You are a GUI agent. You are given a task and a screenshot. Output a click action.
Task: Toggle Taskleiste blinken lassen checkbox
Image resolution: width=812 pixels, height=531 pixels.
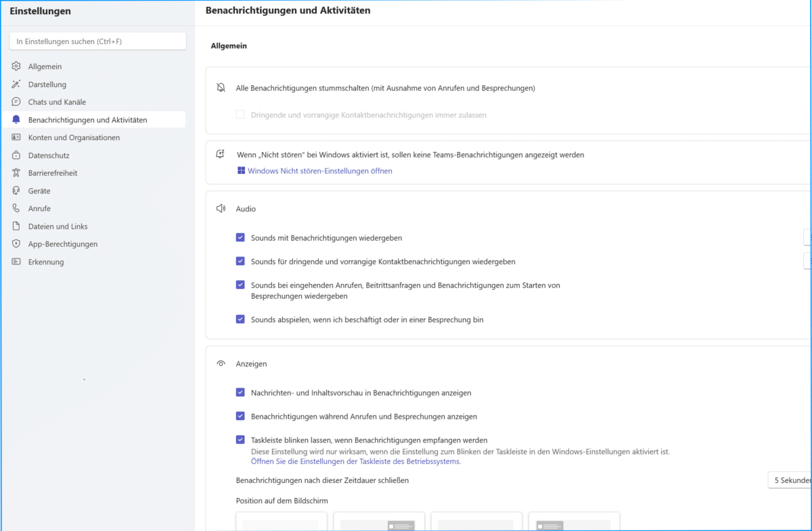pos(240,440)
